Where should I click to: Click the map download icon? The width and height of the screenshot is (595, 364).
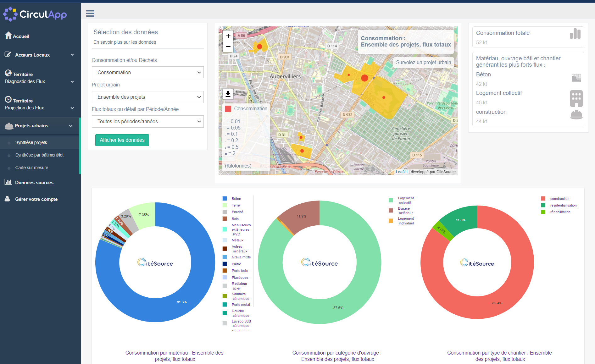point(228,94)
